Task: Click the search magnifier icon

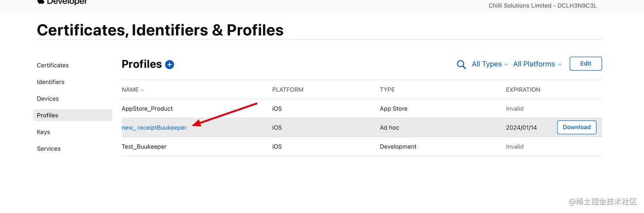Action: 461,64
